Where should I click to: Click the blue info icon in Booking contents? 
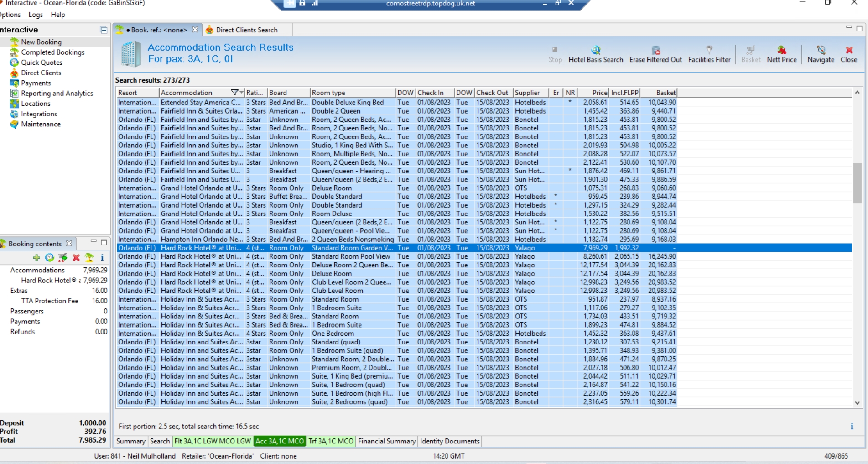coord(102,258)
